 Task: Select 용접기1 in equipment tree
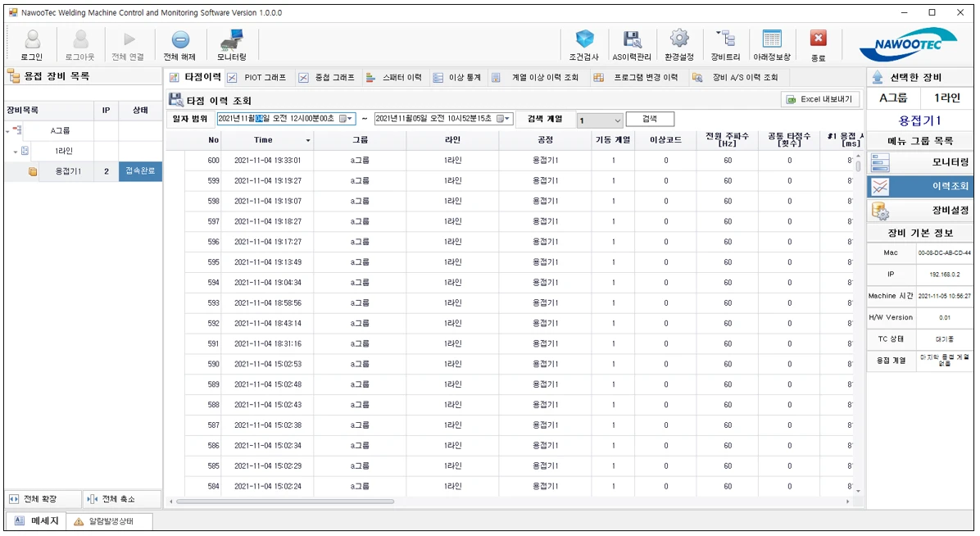[67, 171]
